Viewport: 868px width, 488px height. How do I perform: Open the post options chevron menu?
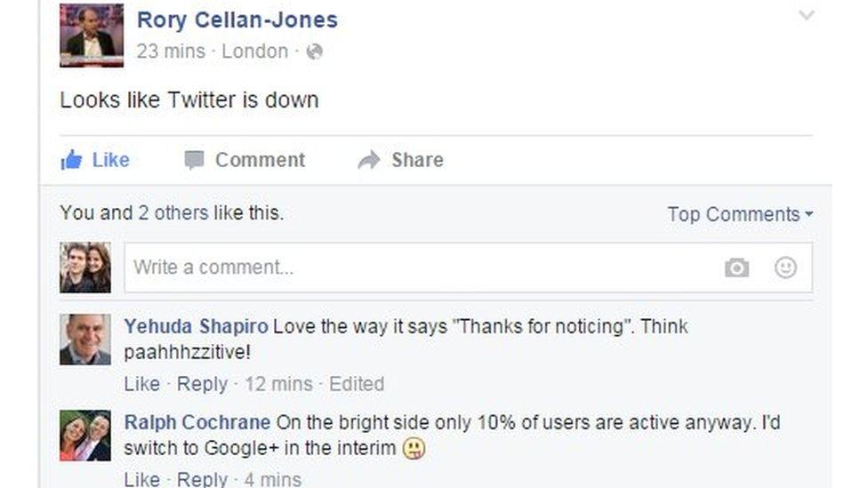point(806,16)
